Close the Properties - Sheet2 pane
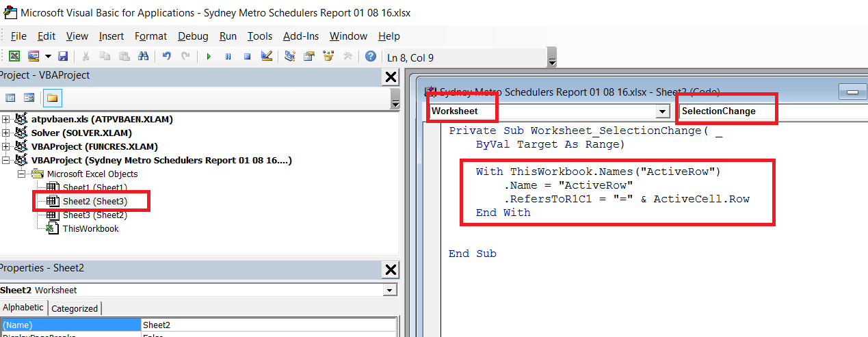Screen dimensions: 868x337 click(x=391, y=269)
